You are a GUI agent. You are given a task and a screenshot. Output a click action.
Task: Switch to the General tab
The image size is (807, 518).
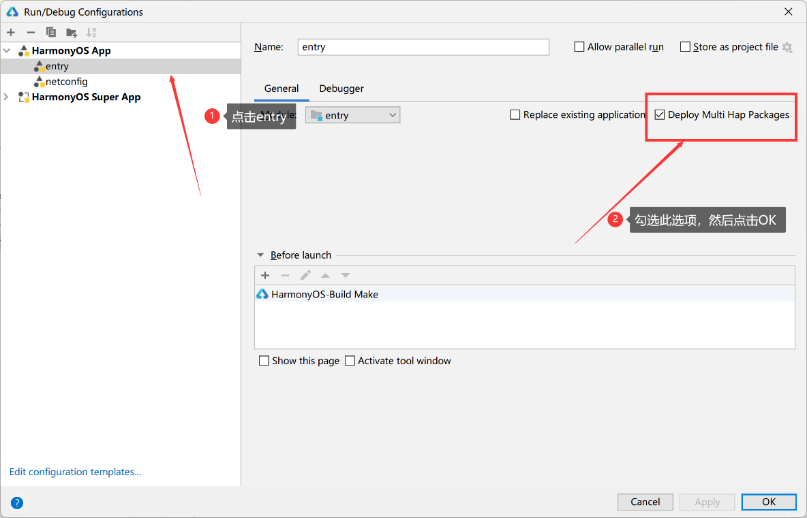(x=281, y=89)
